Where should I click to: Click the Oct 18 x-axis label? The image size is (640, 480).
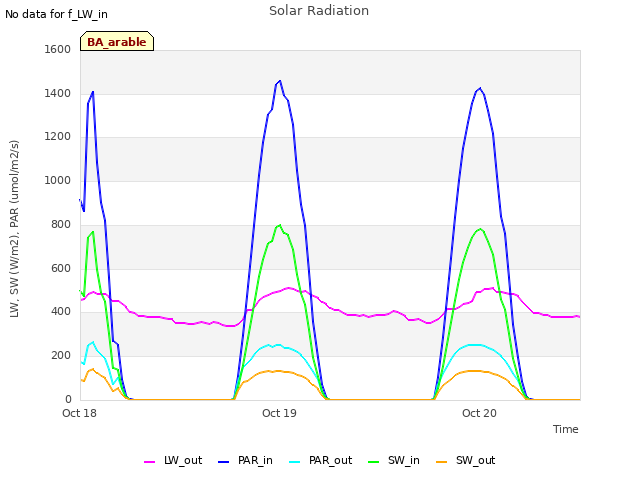(79, 413)
